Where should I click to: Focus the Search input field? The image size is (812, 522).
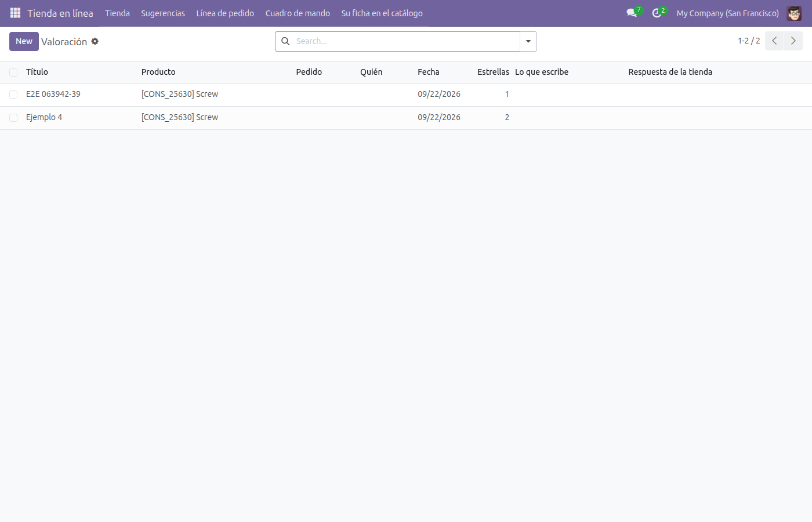406,41
